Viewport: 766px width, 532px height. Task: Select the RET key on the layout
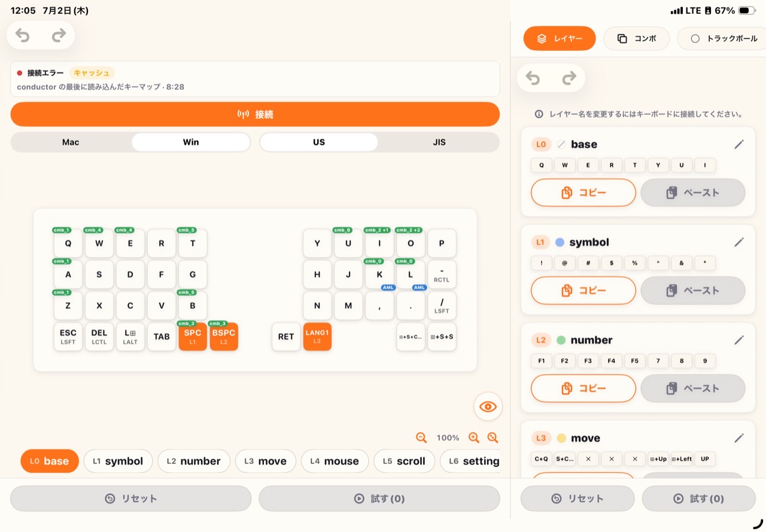click(x=286, y=337)
